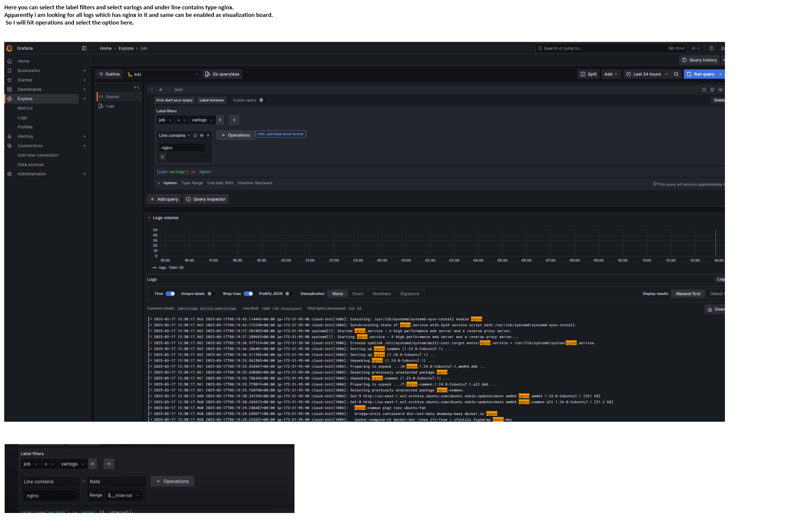Click the Dashboards grid icon
This screenshot has height=532, width=801.
pyautogui.click(x=9, y=90)
